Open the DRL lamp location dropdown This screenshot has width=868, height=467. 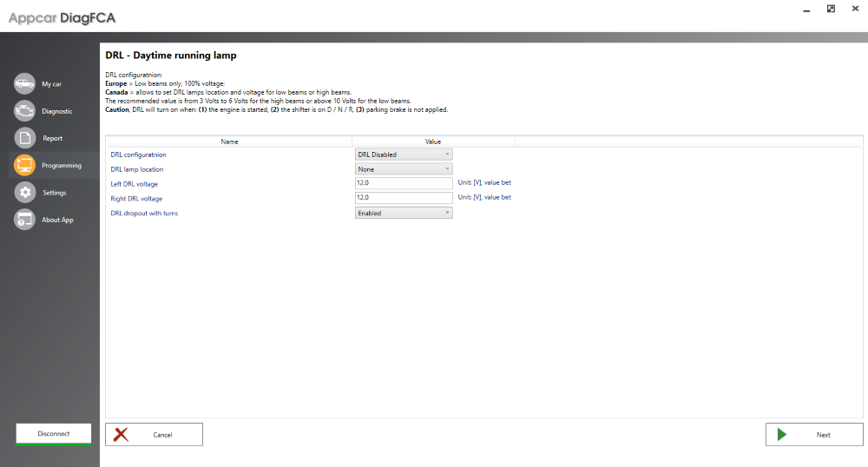click(x=404, y=169)
